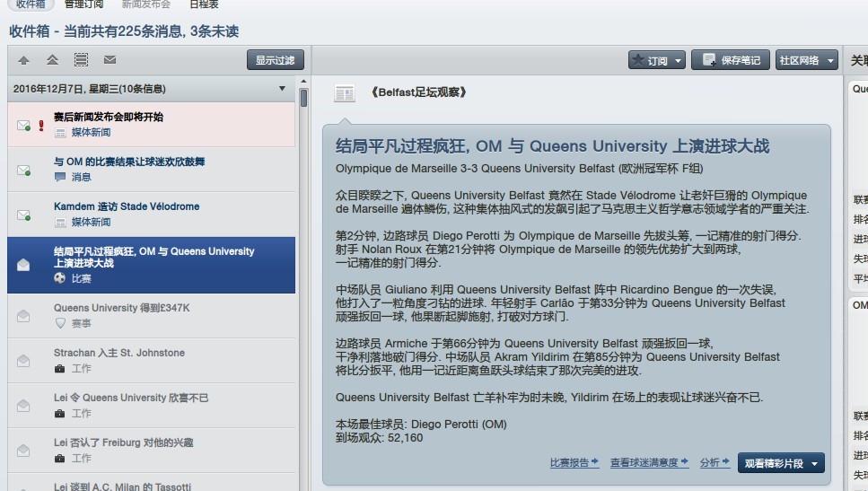Click the newspaper icon beside Belfast足坛观察
This screenshot has height=491, width=868.
[x=344, y=92]
